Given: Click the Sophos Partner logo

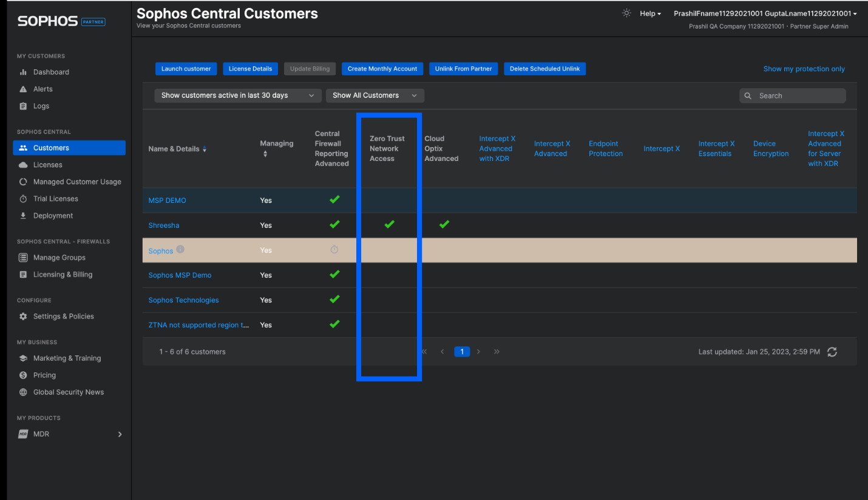Looking at the screenshot, I should click(61, 21).
